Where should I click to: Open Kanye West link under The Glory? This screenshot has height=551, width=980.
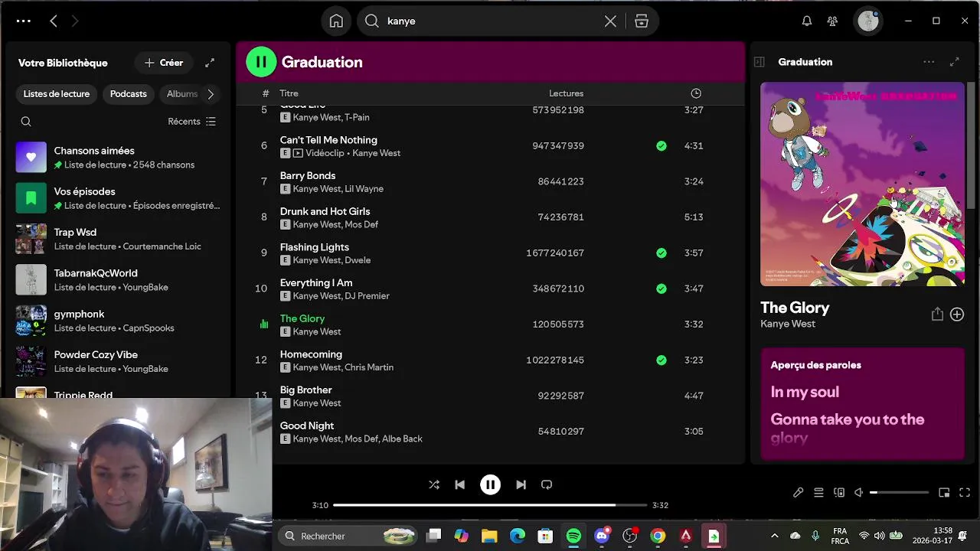(788, 324)
